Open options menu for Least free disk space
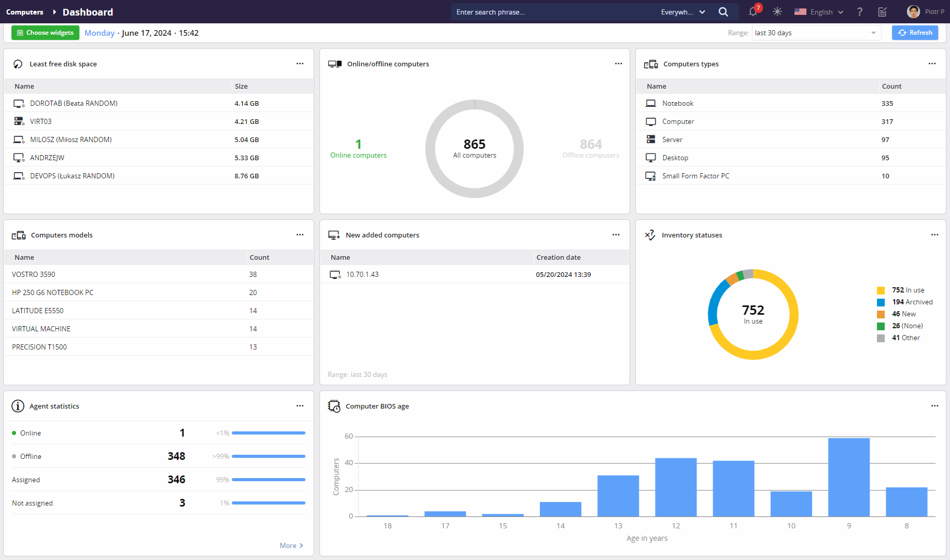This screenshot has width=950, height=560. coord(300,64)
